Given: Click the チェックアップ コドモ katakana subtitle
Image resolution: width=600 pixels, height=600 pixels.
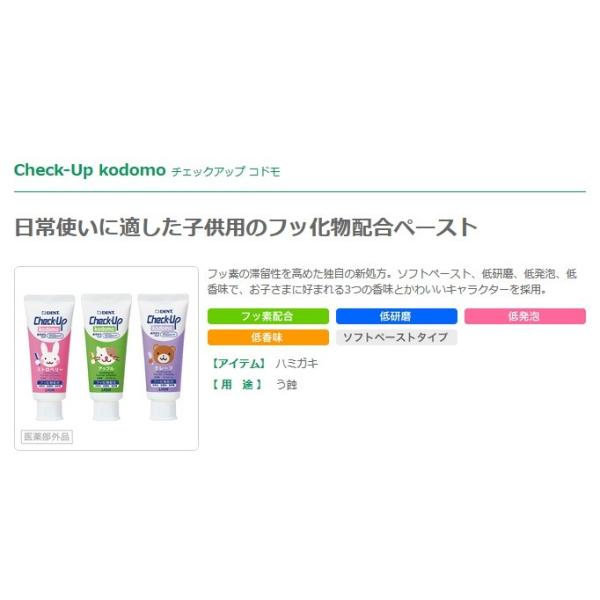Looking at the screenshot, I should point(226,171).
